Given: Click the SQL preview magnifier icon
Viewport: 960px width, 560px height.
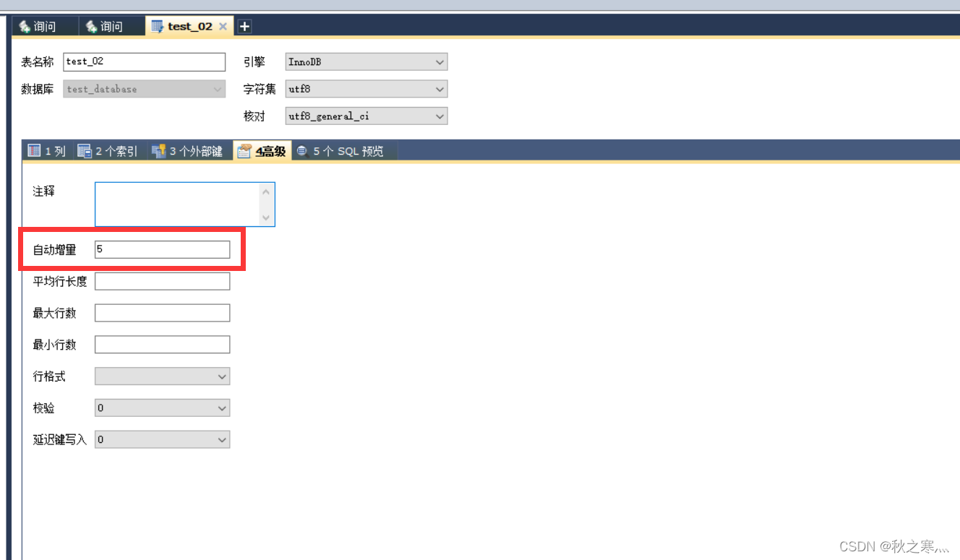Looking at the screenshot, I should pyautogui.click(x=301, y=151).
